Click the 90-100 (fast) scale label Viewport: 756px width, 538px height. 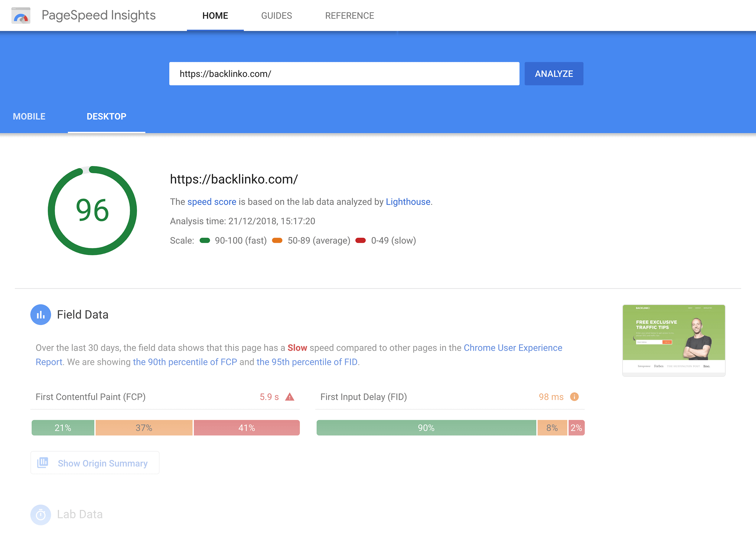click(241, 240)
